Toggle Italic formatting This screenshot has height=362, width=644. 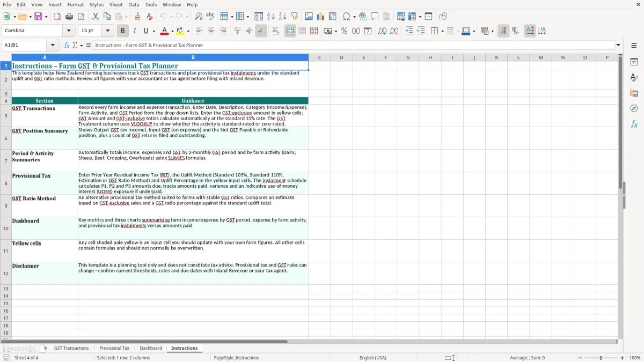134,31
